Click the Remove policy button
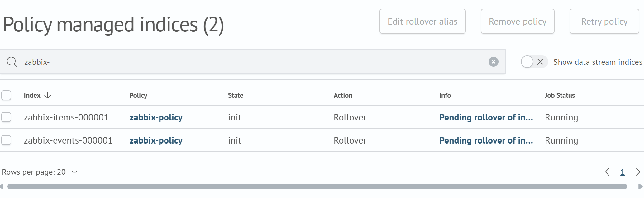The image size is (644, 198). 518,21
